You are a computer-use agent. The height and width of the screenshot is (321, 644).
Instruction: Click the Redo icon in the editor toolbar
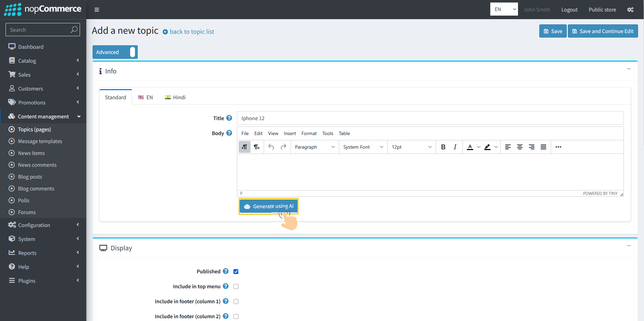click(283, 147)
